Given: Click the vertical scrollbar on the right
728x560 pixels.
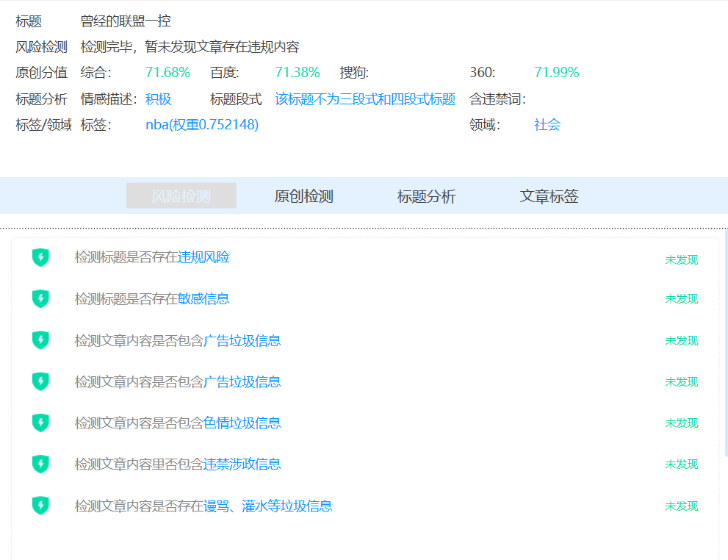Looking at the screenshot, I should pyautogui.click(x=726, y=344).
